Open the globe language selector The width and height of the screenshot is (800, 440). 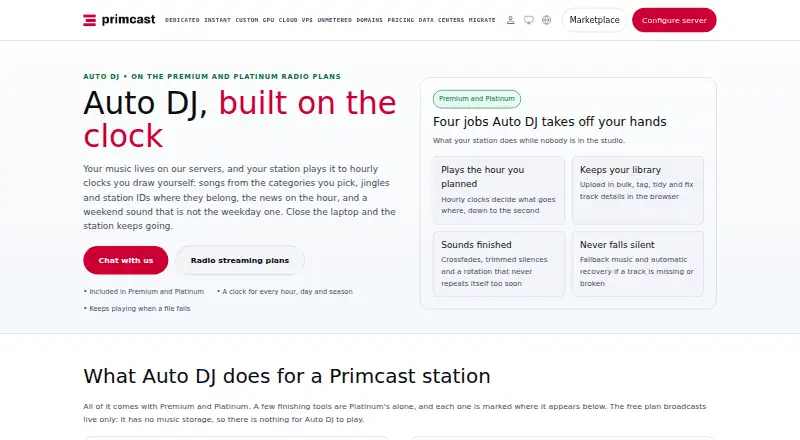(546, 20)
